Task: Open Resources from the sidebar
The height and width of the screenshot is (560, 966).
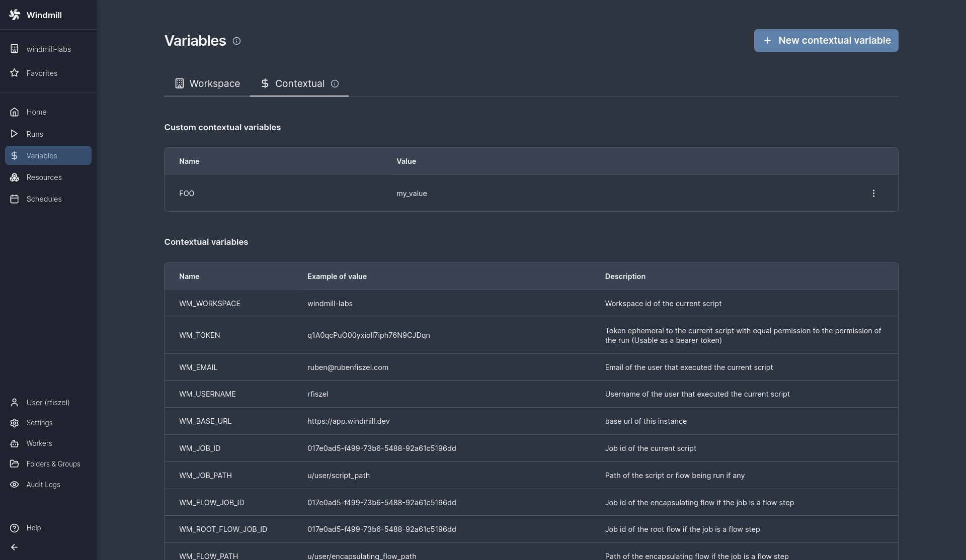Action: pyautogui.click(x=44, y=177)
